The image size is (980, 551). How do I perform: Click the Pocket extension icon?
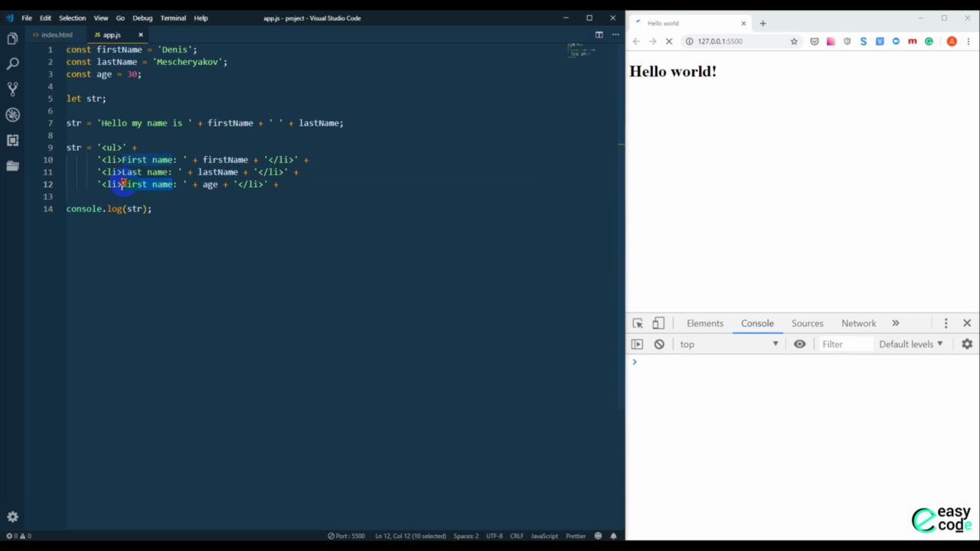(x=815, y=41)
